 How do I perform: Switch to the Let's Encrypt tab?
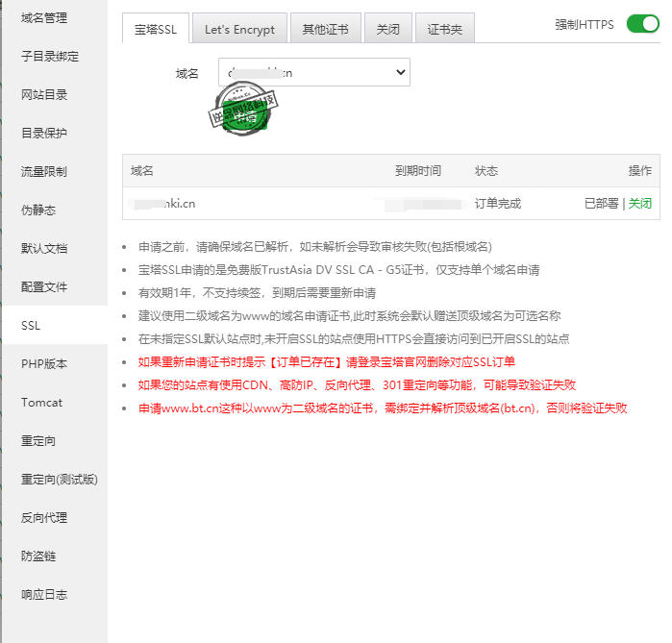pos(239,29)
